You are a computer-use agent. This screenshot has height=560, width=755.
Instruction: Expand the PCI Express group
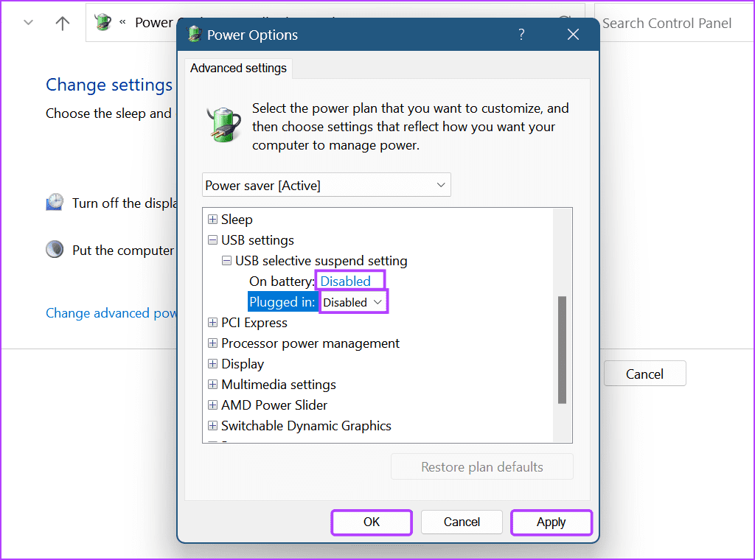point(212,322)
